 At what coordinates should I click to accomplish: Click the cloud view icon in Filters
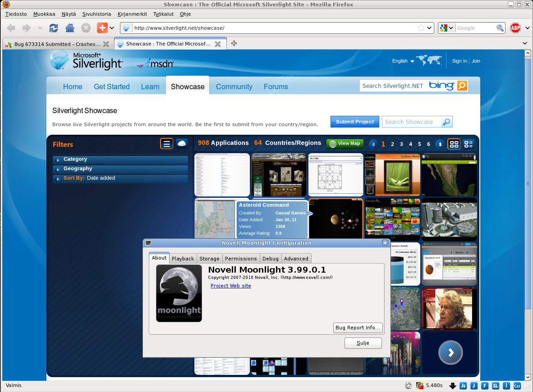(182, 144)
